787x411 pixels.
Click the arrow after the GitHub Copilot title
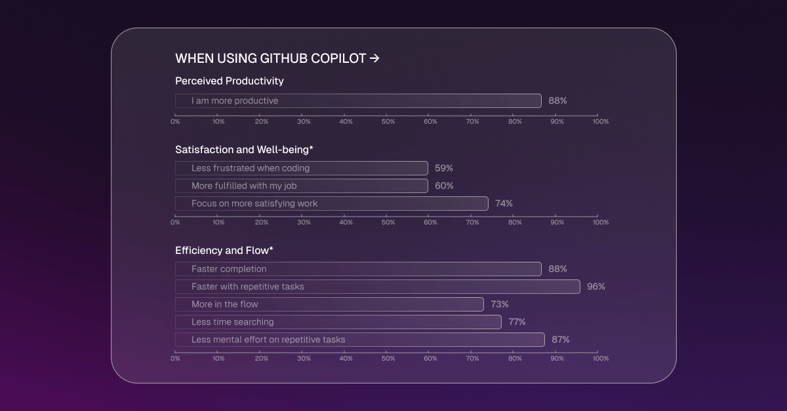pyautogui.click(x=375, y=59)
